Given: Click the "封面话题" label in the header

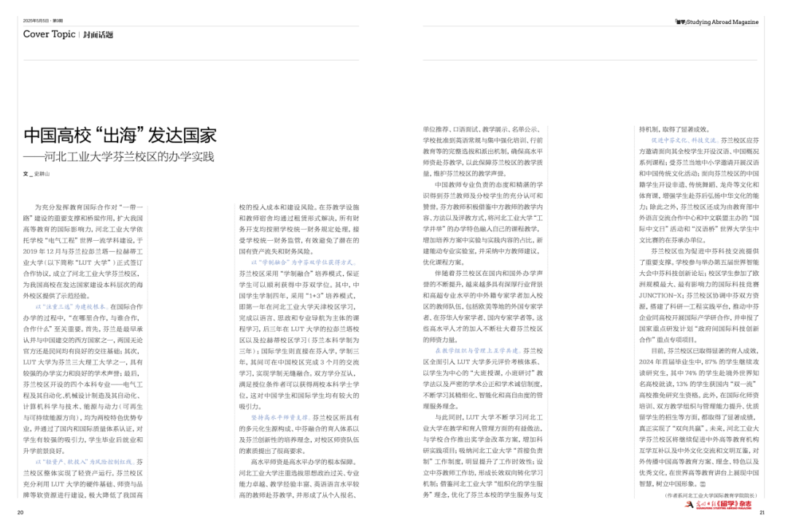Looking at the screenshot, I should click(98, 35).
